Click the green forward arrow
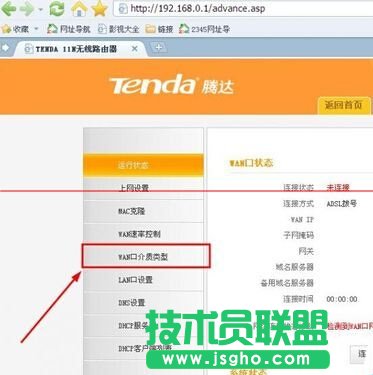This screenshot has width=373, height=375. pos(27,9)
